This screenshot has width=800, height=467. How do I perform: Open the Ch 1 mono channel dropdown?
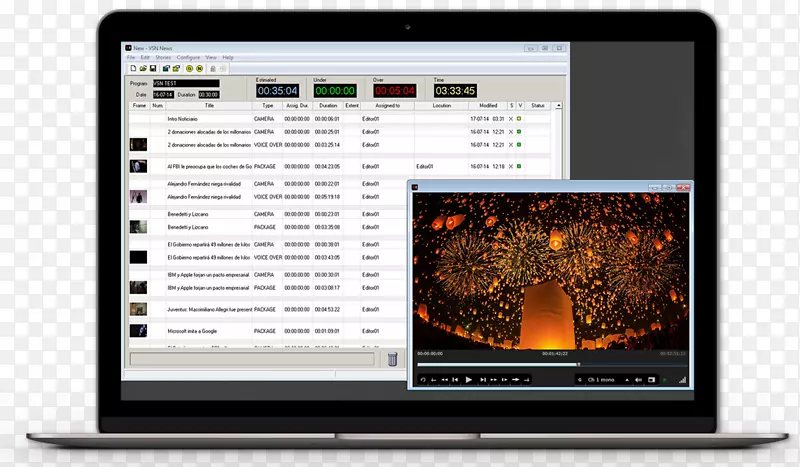pos(604,380)
